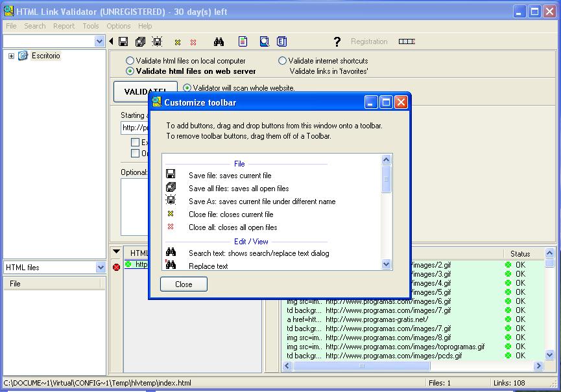Select the Save file icon in Customize toolbar list
This screenshot has width=561, height=392.
coord(171,174)
